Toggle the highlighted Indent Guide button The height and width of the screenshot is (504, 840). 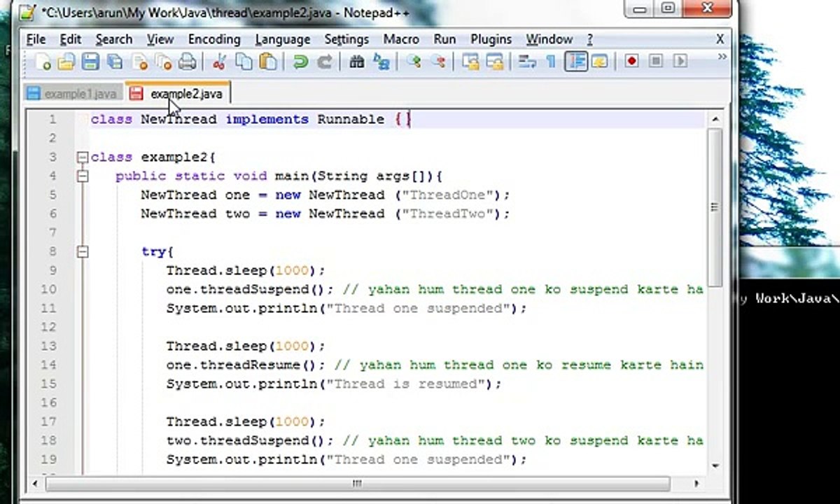coord(576,62)
